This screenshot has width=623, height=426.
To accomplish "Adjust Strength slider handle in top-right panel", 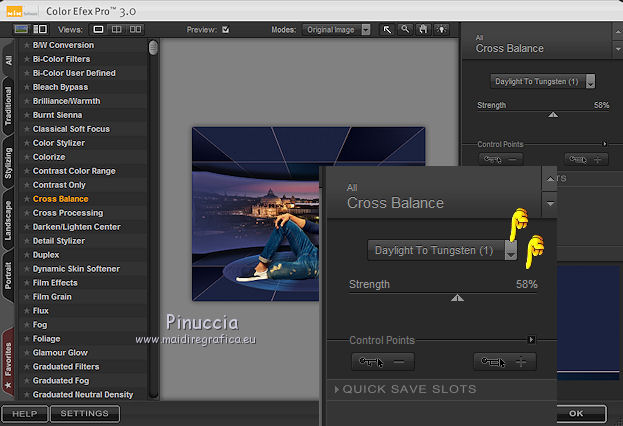I will [553, 115].
